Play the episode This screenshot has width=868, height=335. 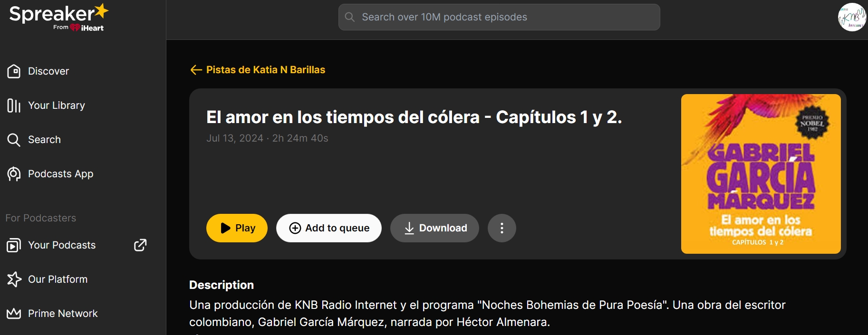click(237, 228)
